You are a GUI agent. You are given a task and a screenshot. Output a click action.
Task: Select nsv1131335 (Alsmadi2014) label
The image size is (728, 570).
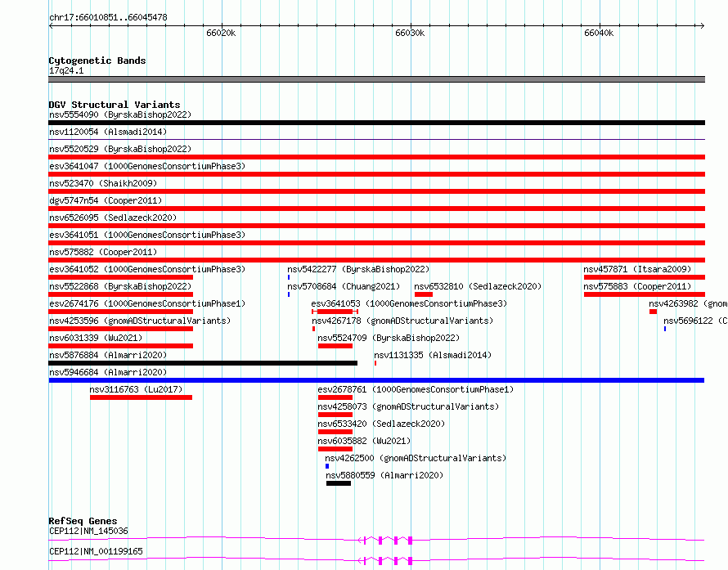click(433, 355)
